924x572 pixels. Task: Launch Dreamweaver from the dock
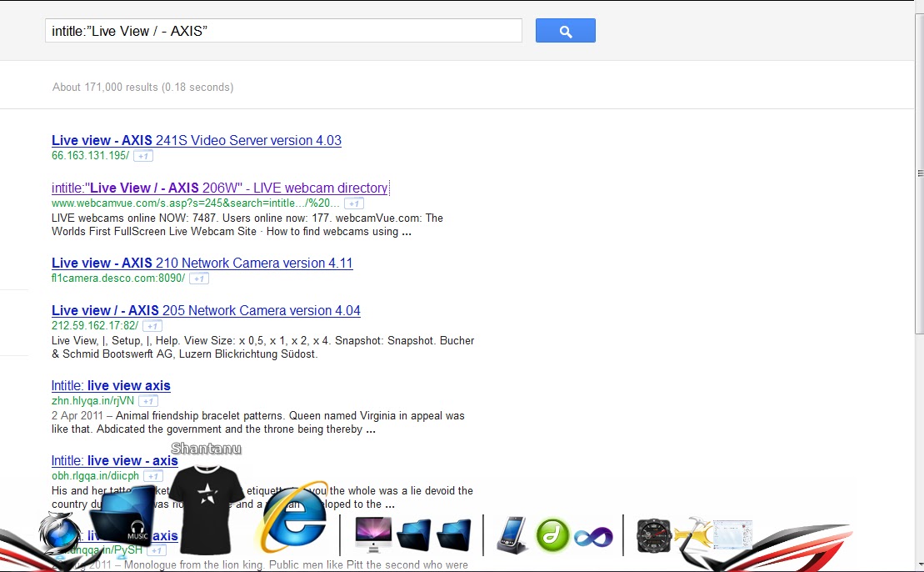tap(552, 535)
